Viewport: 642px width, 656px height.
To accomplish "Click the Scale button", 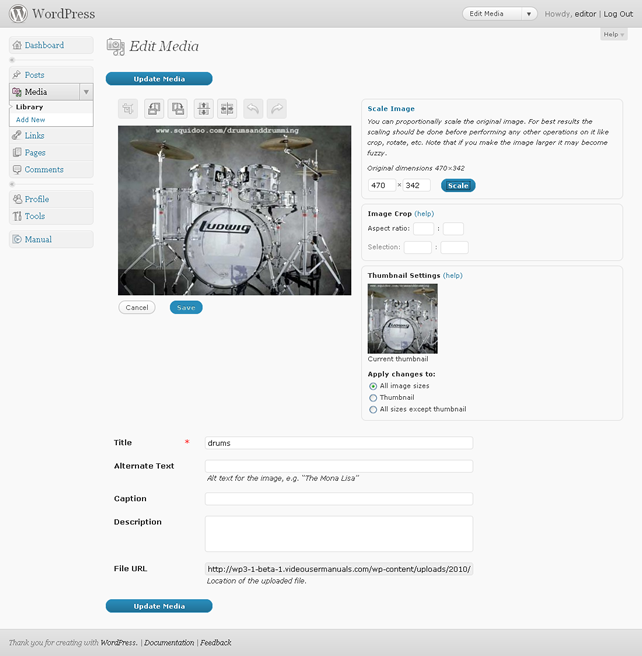I will 458,186.
